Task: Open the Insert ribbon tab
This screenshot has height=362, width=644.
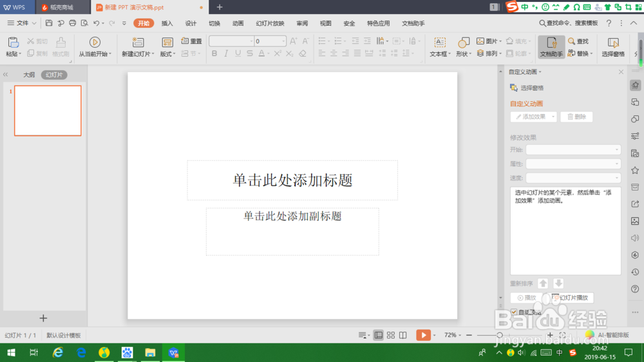Action: pyautogui.click(x=167, y=23)
